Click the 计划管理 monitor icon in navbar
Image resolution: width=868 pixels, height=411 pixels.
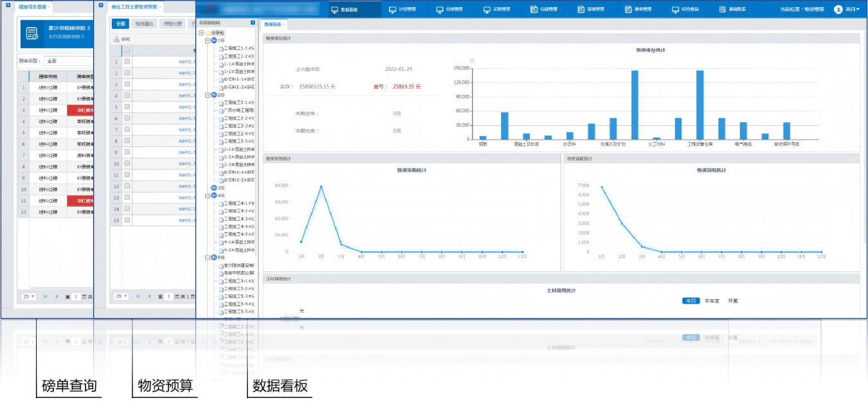392,10
